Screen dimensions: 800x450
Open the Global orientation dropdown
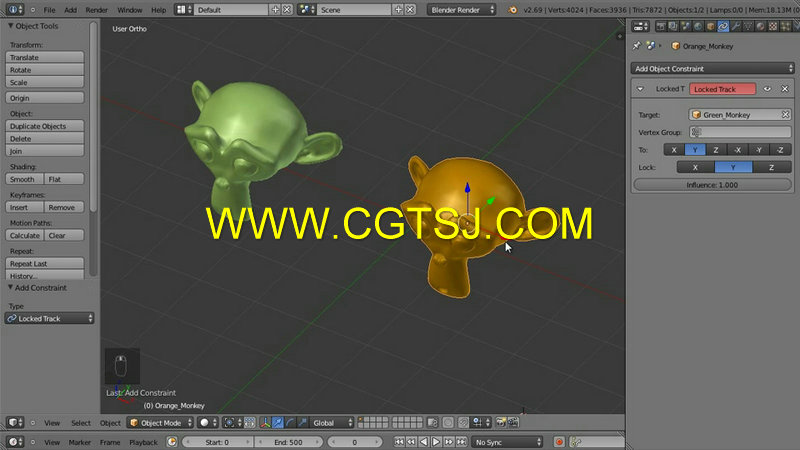[332, 422]
